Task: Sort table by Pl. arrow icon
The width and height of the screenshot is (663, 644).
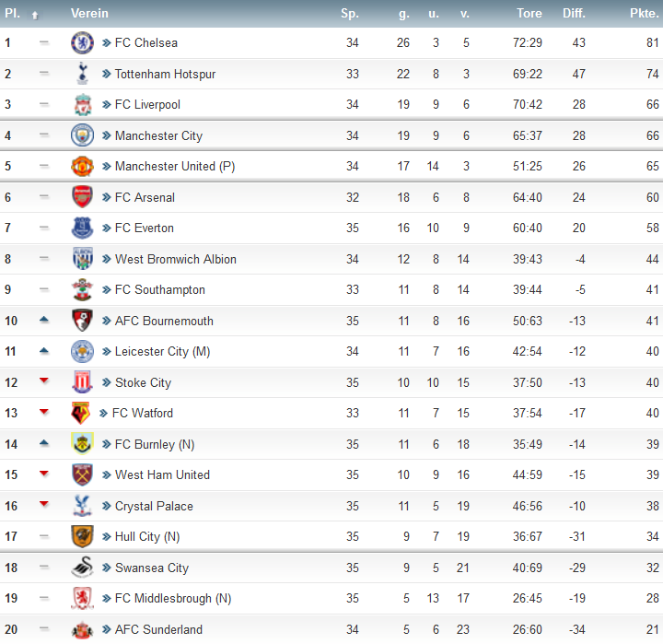Action: (x=35, y=16)
